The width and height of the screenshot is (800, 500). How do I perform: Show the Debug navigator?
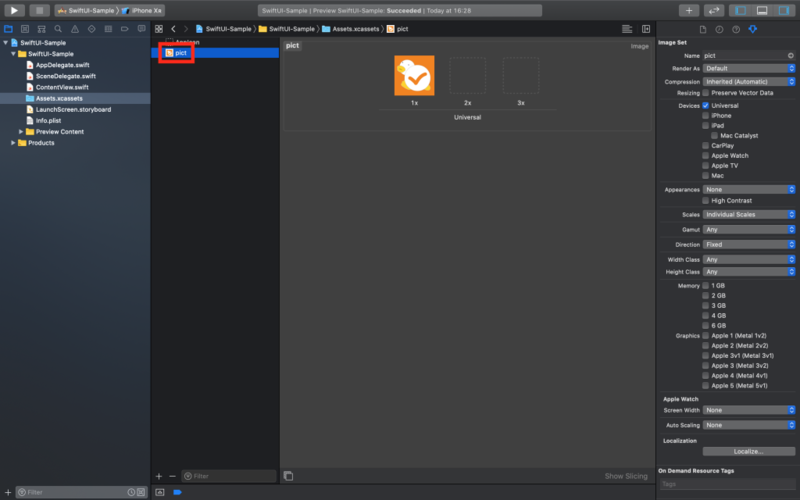(x=108, y=29)
